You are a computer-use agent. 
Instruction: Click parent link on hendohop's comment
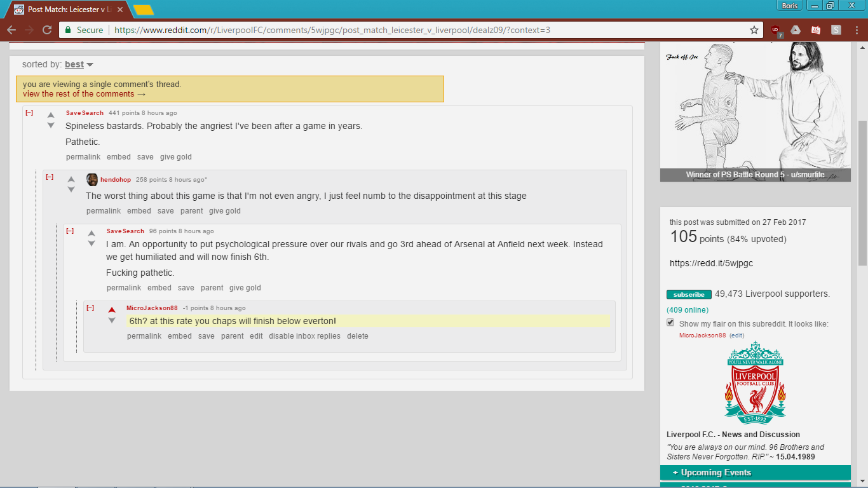(192, 211)
